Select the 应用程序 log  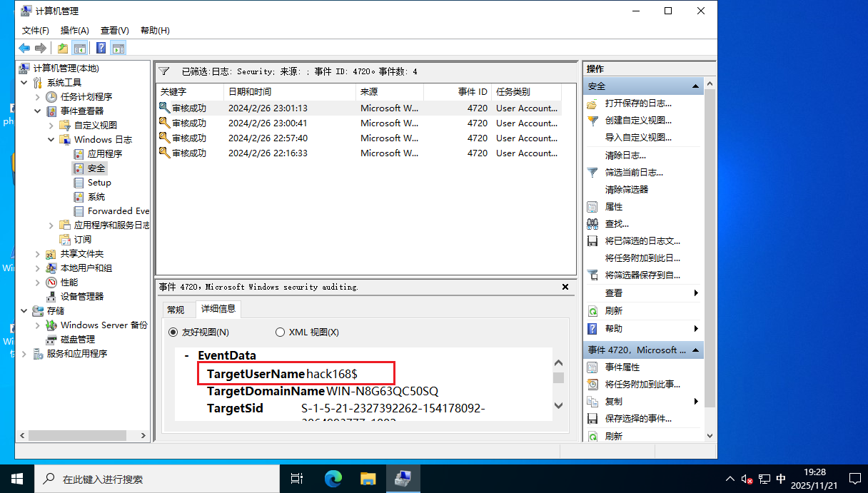click(105, 153)
